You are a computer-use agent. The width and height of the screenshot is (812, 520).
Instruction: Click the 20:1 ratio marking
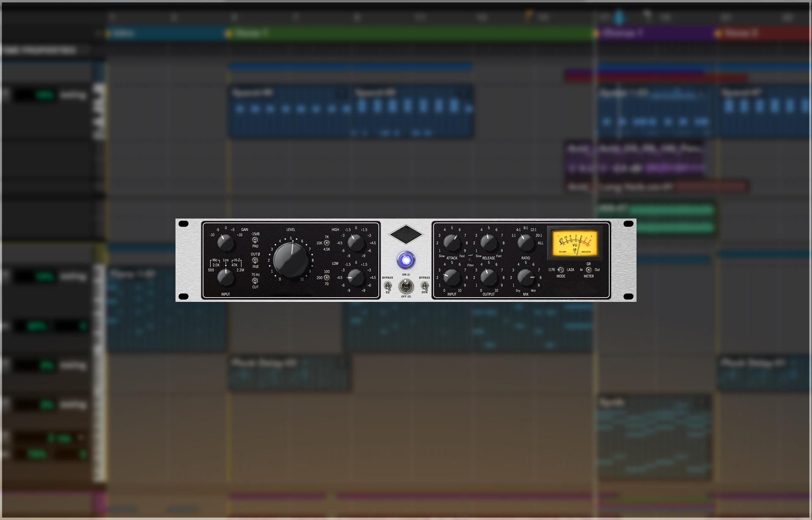pyautogui.click(x=539, y=235)
